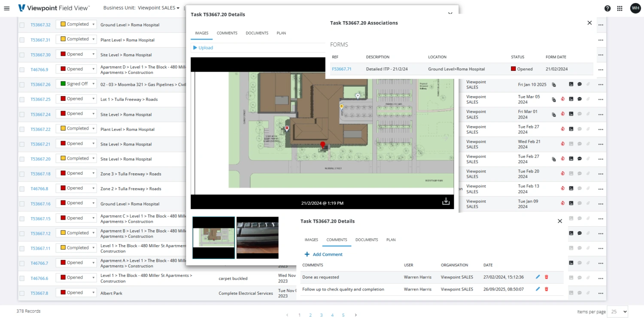644x318 pixels.
Task: Open the app grid waffle icon
Action: (619, 8)
